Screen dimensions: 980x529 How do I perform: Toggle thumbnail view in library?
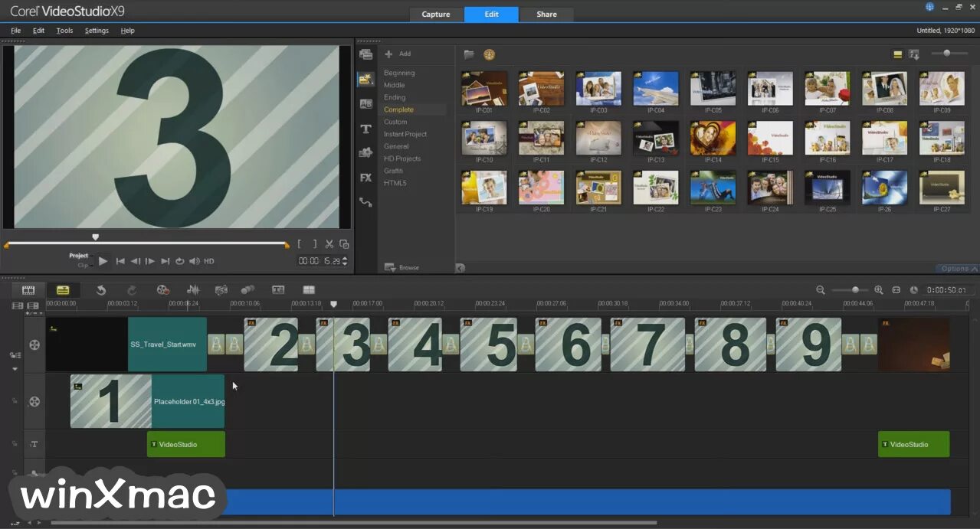pos(898,54)
